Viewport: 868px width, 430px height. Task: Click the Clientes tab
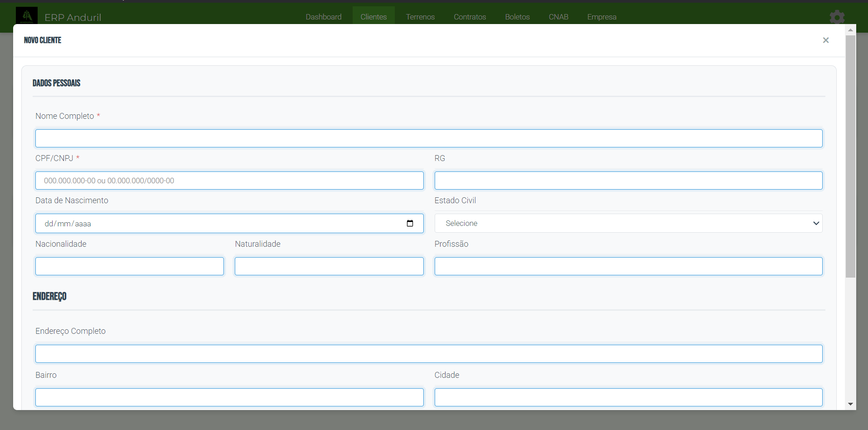click(x=373, y=17)
